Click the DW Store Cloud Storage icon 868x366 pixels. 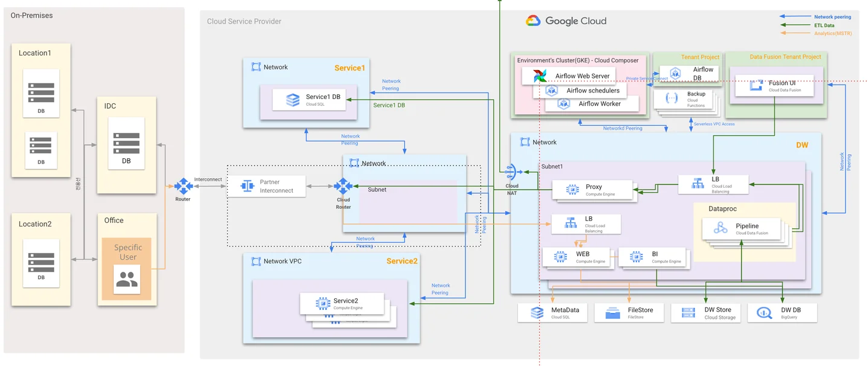(688, 313)
